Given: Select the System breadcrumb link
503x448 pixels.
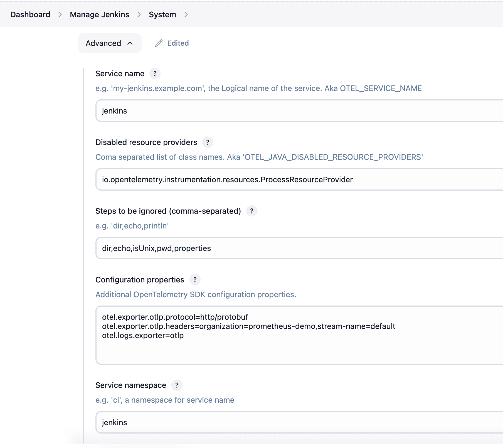Looking at the screenshot, I should (x=162, y=14).
